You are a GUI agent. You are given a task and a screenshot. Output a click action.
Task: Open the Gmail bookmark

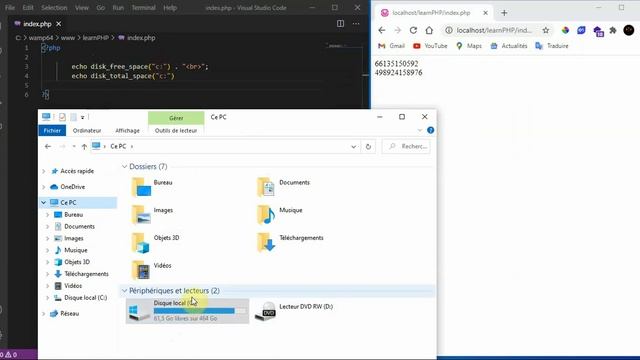coord(391,46)
